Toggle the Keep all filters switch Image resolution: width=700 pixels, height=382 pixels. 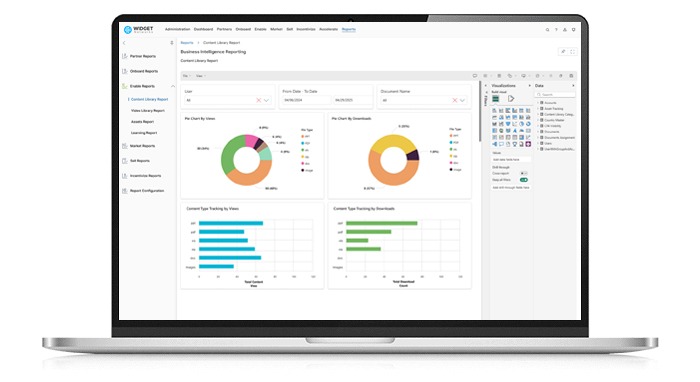(524, 180)
